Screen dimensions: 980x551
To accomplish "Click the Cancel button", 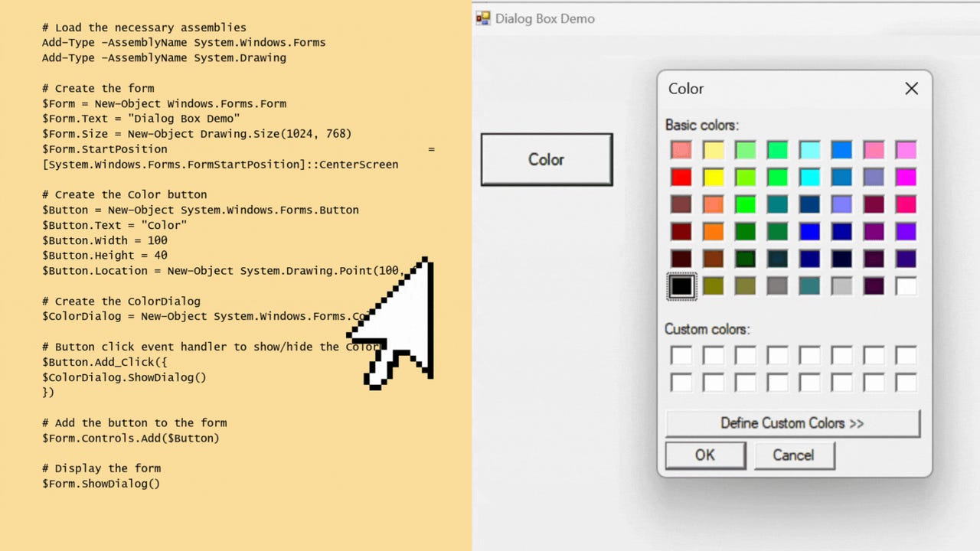I will pos(794,455).
